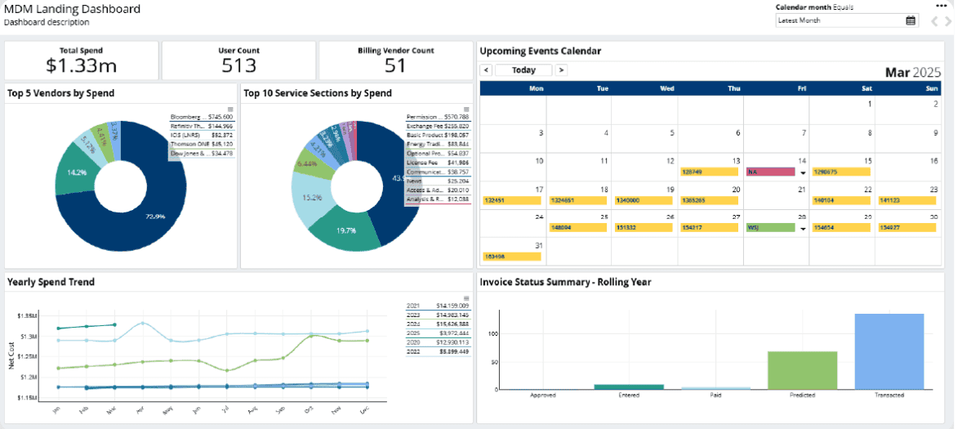Click the calendar icon in the Latest Month field
Screen dimensions: 980x429
pos(911,21)
